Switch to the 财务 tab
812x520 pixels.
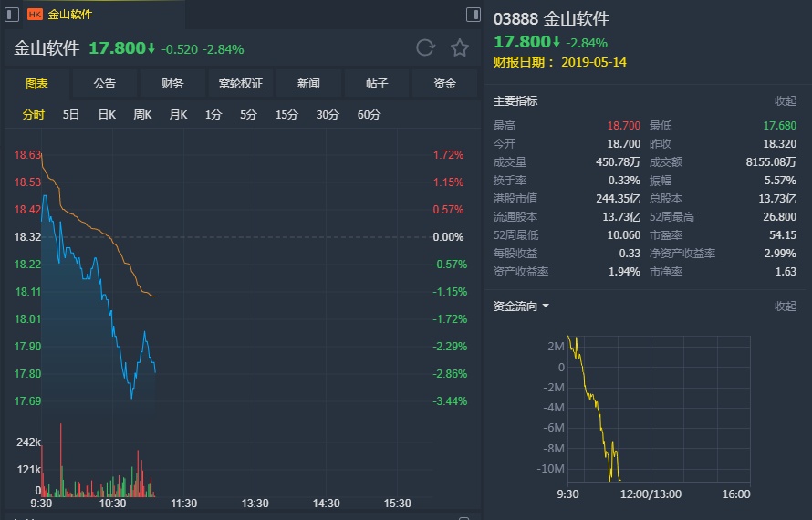(172, 84)
